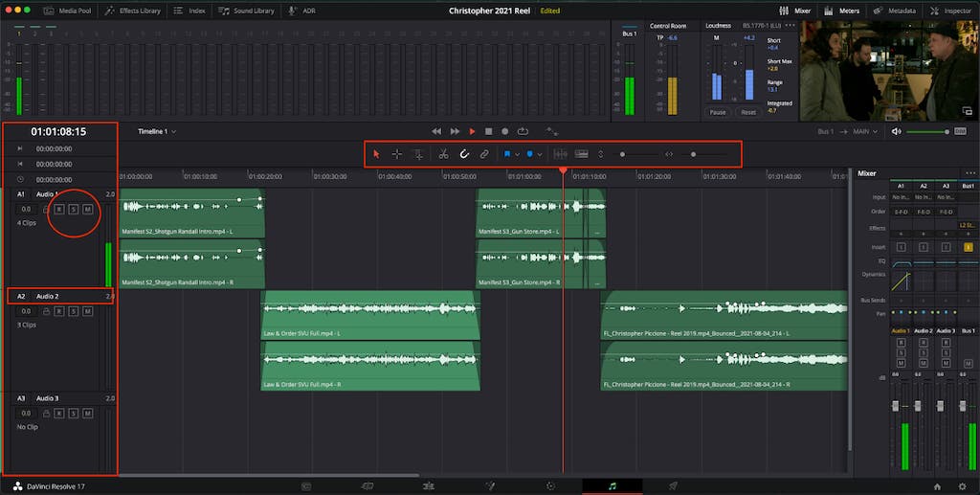980x495 pixels.
Task: Adjust the monitor volume slider
Action: 928,131
